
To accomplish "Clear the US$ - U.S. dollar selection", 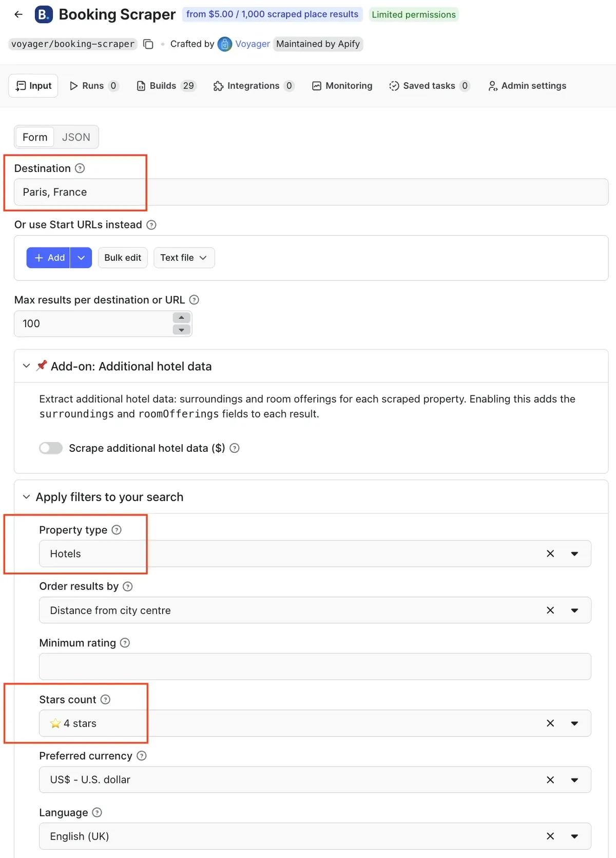I will pyautogui.click(x=550, y=779).
